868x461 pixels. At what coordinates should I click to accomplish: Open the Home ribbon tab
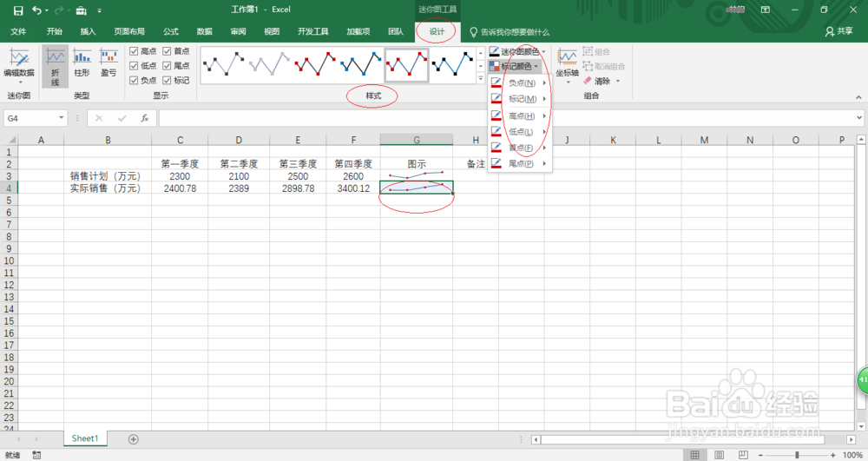tap(54, 31)
